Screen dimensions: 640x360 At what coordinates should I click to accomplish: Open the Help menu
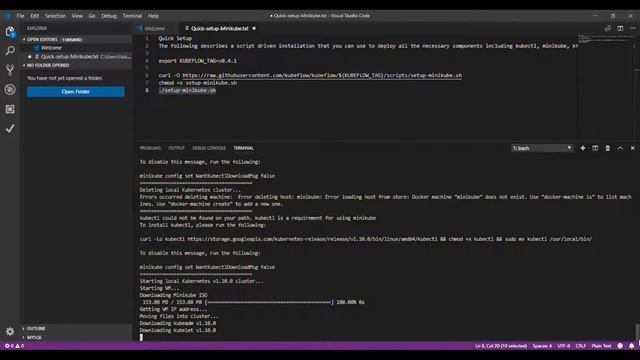tap(153, 16)
